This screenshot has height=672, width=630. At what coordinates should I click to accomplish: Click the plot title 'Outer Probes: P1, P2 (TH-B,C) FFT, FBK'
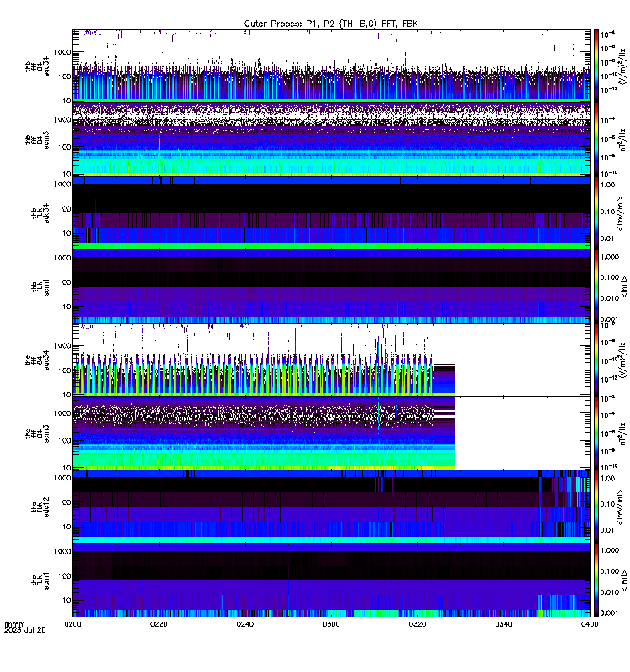[x=331, y=24]
